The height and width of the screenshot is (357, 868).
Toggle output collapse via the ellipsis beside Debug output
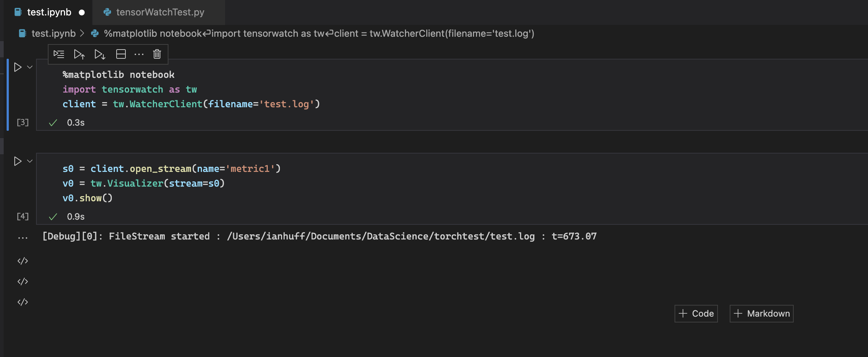pyautogui.click(x=23, y=237)
